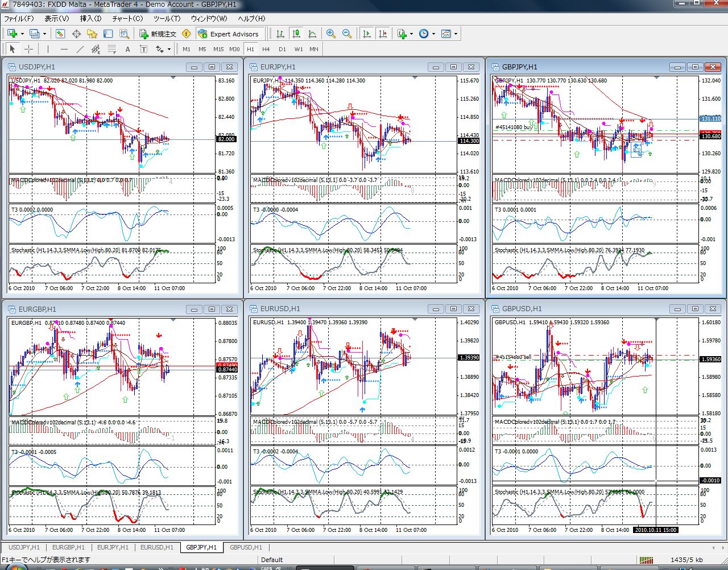Select the cursor arrow tool
Viewport: 728px width, 570px height.
click(12, 49)
